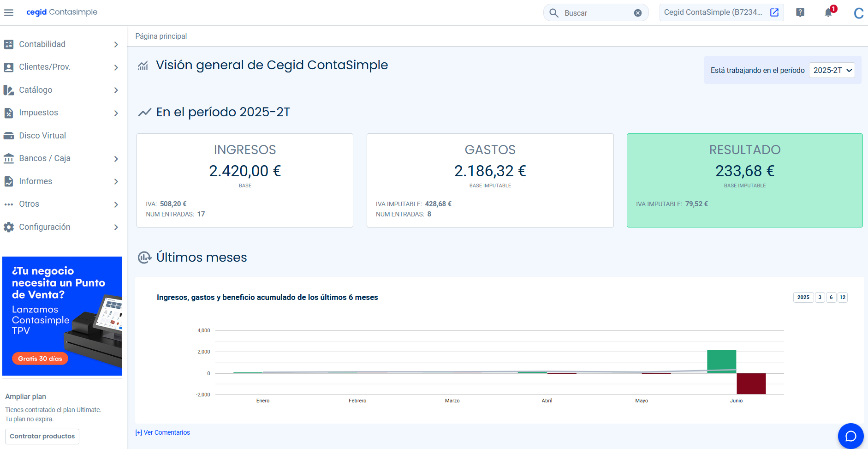Click Gratis 30 días banner button

(x=40, y=359)
